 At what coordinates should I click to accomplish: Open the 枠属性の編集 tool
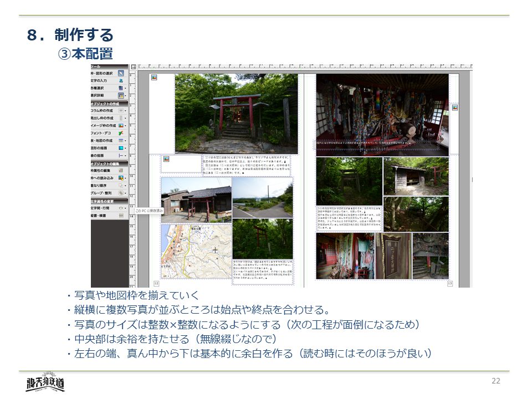[x=120, y=170]
